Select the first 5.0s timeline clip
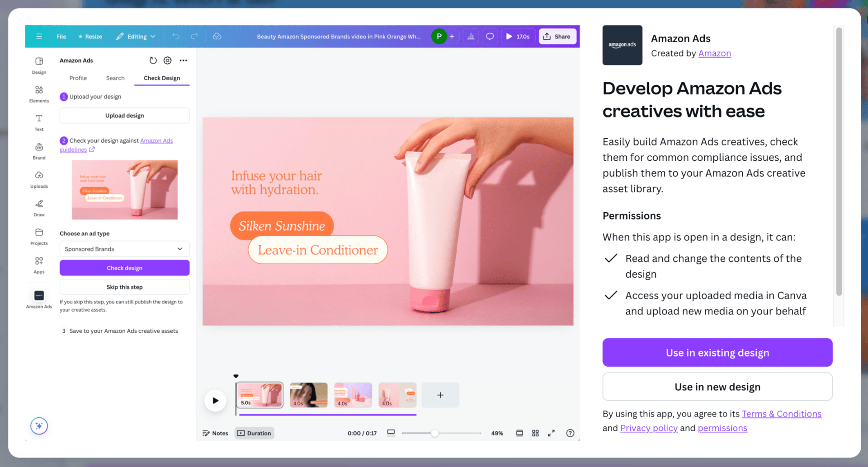This screenshot has width=868, height=467. click(260, 395)
